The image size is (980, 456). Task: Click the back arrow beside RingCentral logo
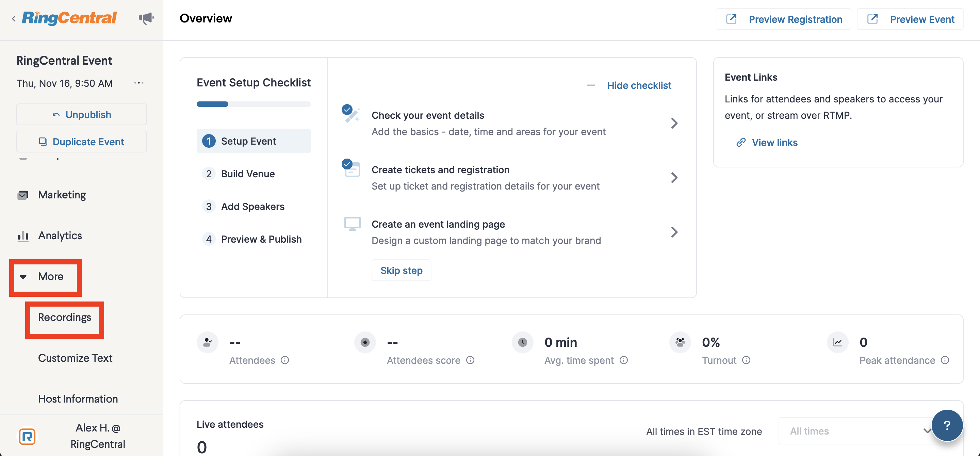click(x=14, y=18)
